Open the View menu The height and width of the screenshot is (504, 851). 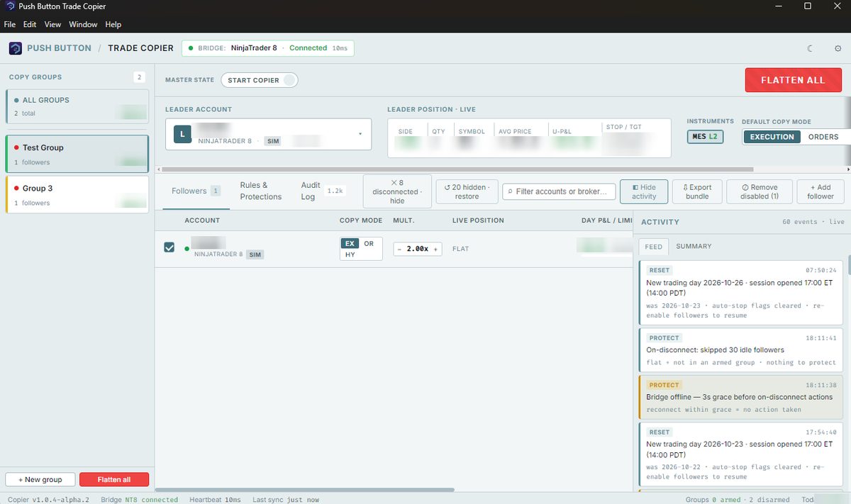[52, 24]
